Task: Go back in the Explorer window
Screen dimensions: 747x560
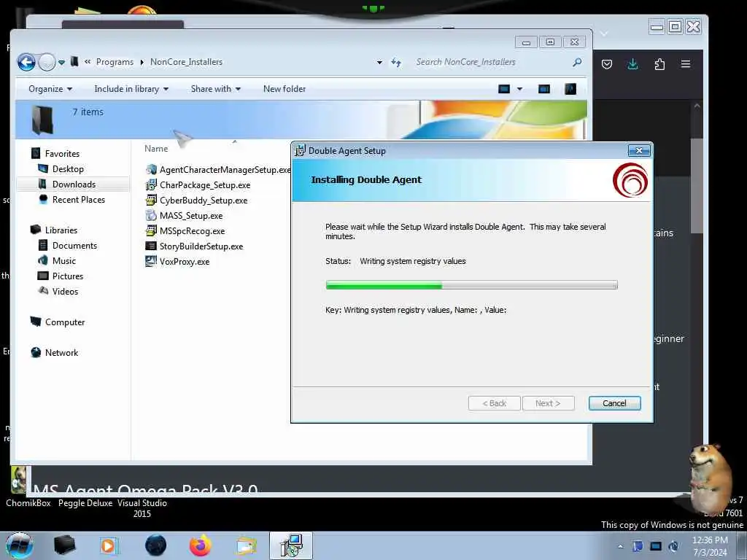Action: (26, 62)
